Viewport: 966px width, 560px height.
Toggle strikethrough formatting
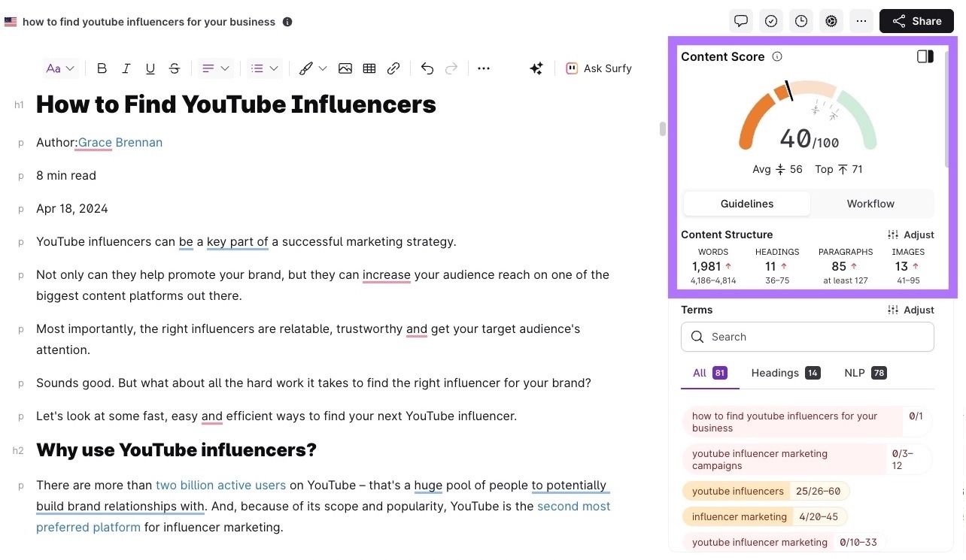click(x=175, y=68)
